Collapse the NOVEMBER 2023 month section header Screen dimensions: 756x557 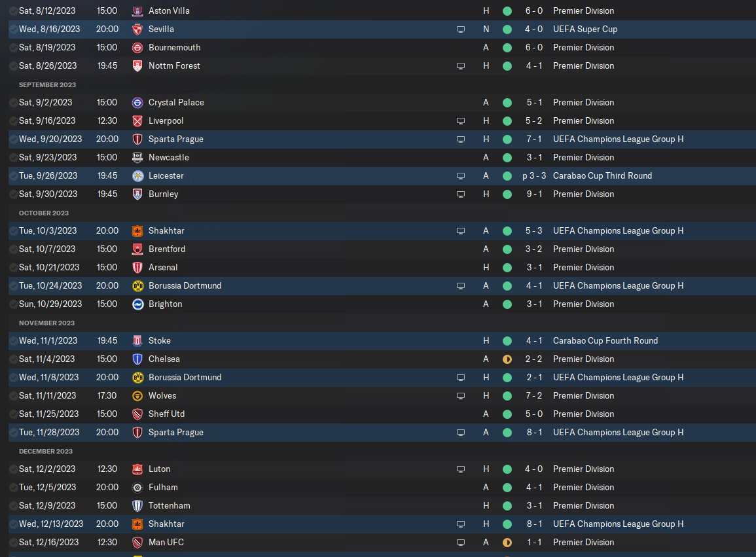coord(46,323)
